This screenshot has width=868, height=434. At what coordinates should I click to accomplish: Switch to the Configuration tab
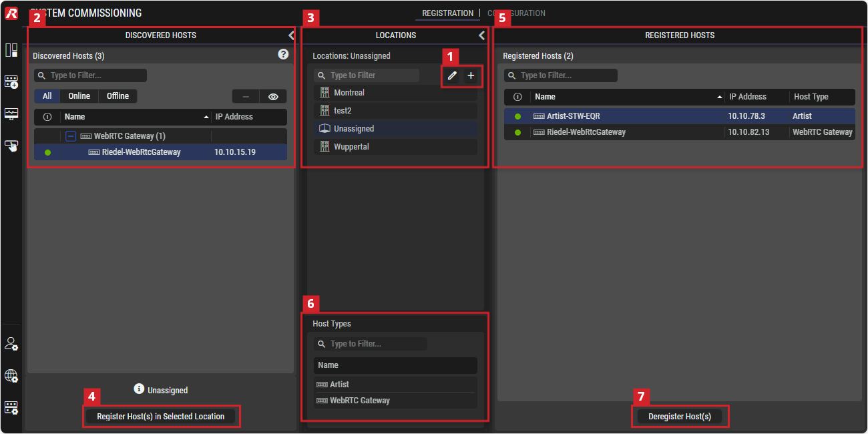tap(516, 13)
